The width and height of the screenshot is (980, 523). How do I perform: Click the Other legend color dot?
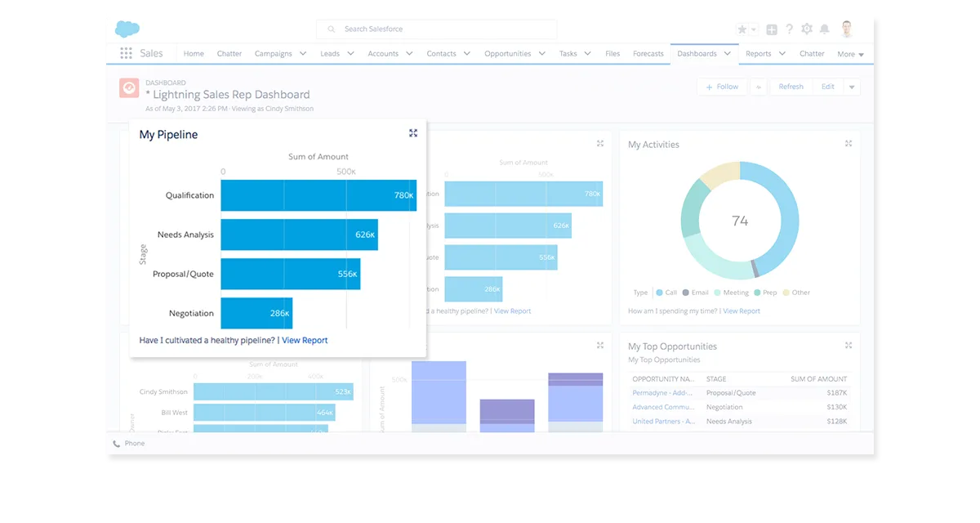click(x=786, y=293)
